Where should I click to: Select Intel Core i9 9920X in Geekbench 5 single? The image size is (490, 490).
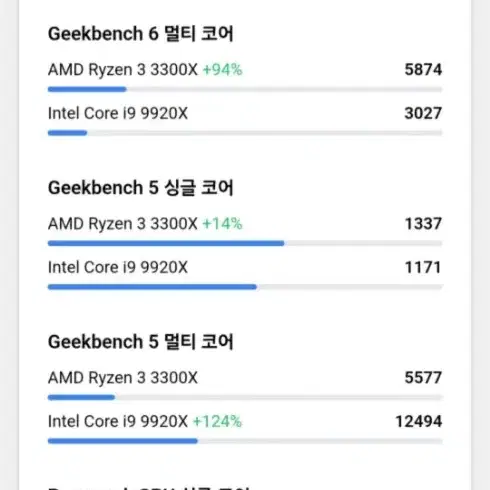pyautogui.click(x=118, y=267)
